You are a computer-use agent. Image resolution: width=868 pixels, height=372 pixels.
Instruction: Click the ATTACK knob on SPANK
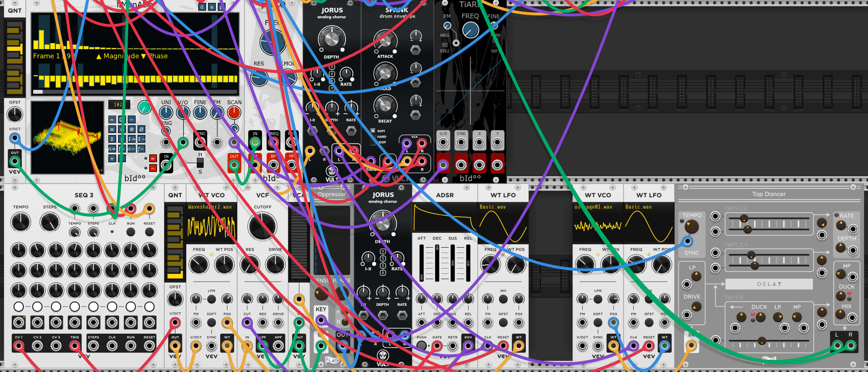385,41
